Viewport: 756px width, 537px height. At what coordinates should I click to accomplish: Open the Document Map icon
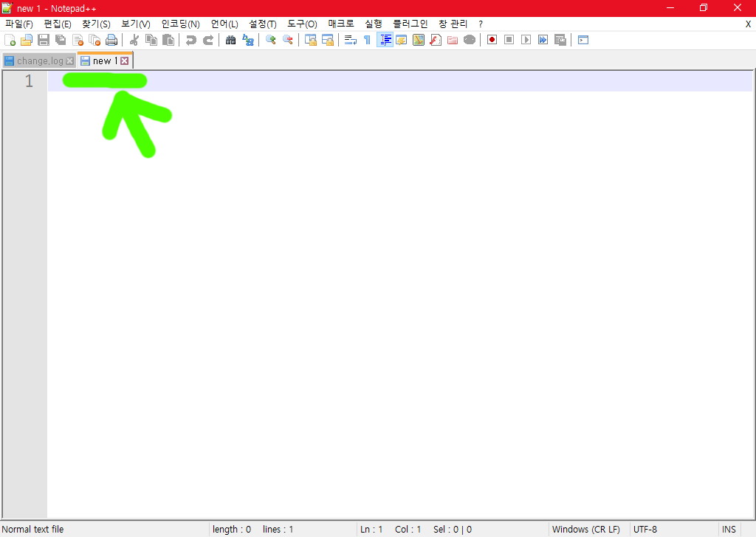[419, 40]
